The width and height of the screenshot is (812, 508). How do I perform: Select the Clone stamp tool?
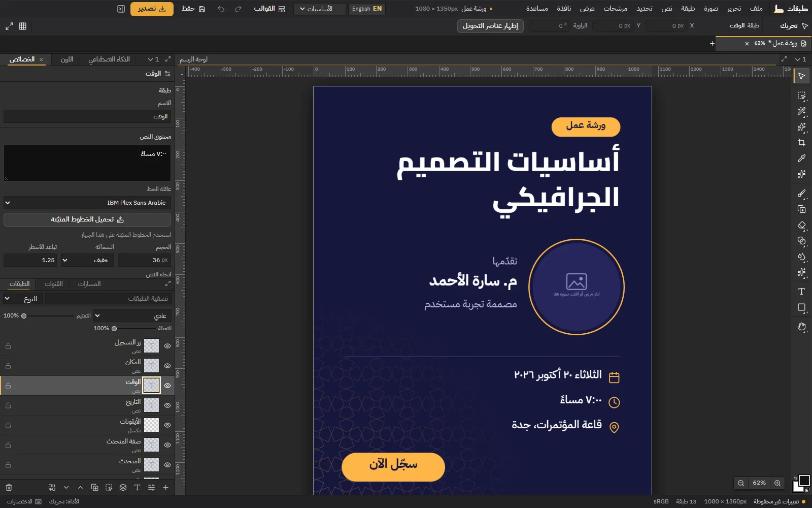pyautogui.click(x=801, y=209)
